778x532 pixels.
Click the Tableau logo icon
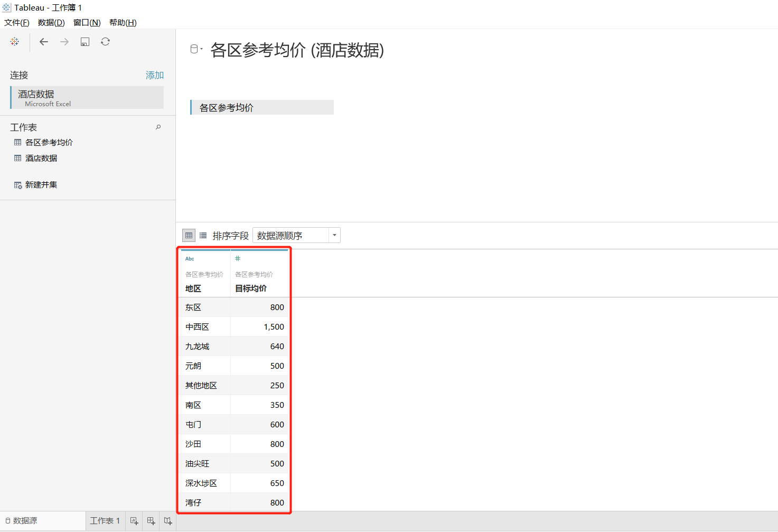[x=14, y=42]
